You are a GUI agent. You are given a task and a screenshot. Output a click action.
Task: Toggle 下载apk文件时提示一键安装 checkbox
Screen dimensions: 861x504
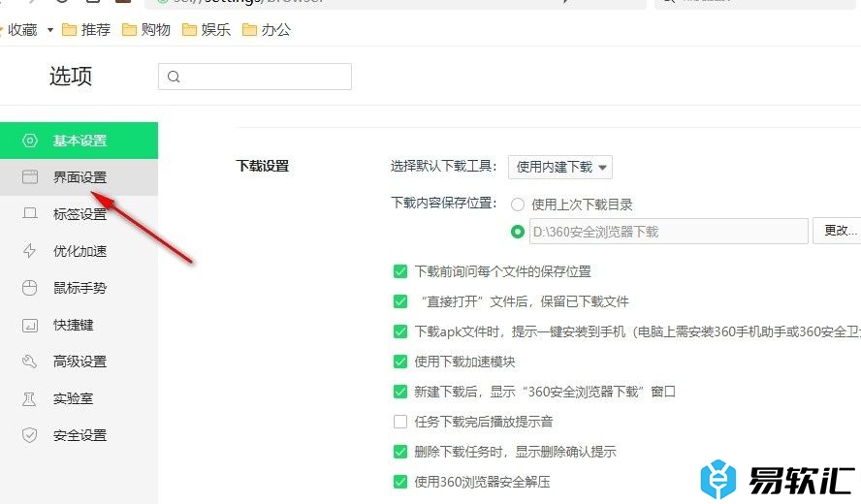pyautogui.click(x=400, y=331)
